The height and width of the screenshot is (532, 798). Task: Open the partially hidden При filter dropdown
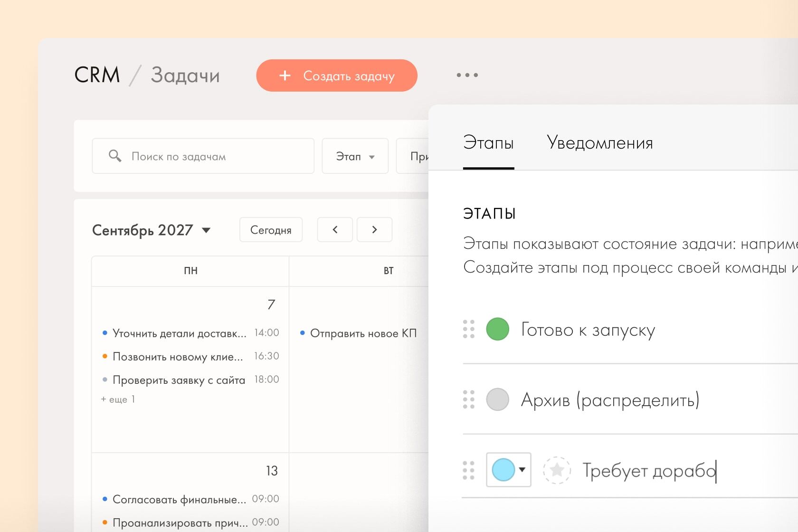(412, 156)
